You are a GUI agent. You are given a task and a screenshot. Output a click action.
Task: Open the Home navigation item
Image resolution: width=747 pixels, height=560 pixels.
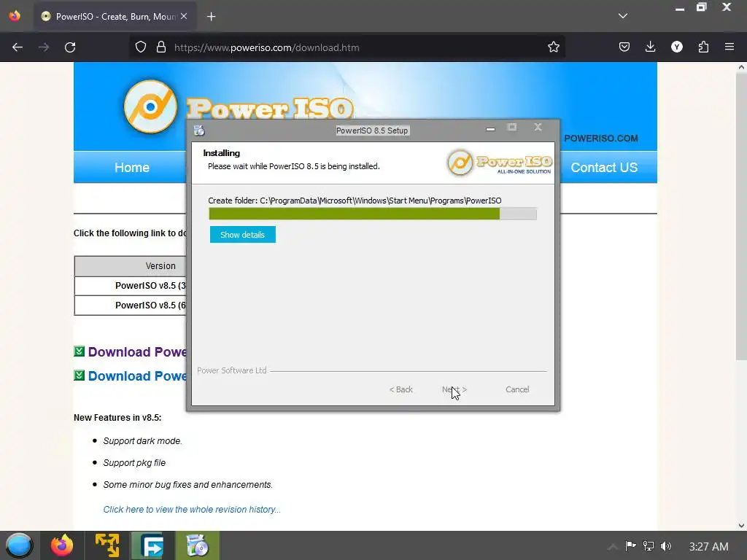click(x=132, y=168)
